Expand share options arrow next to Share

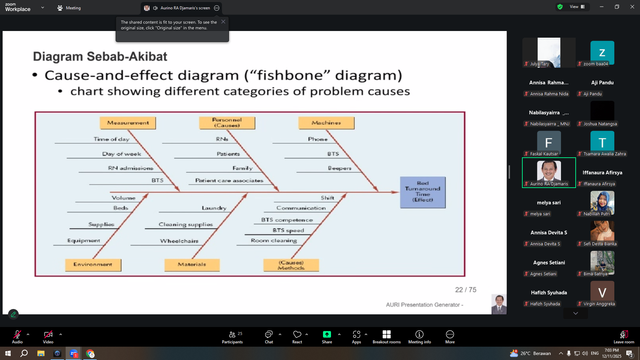point(339,334)
